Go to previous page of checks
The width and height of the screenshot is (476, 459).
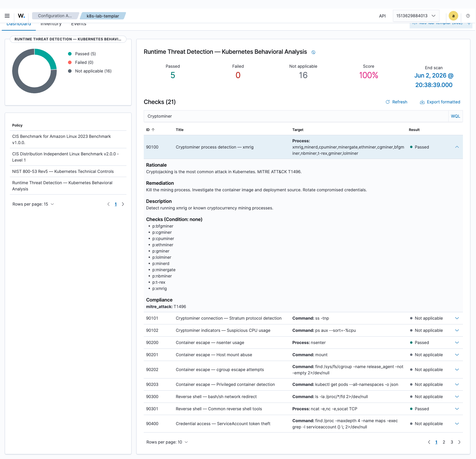pyautogui.click(x=429, y=442)
